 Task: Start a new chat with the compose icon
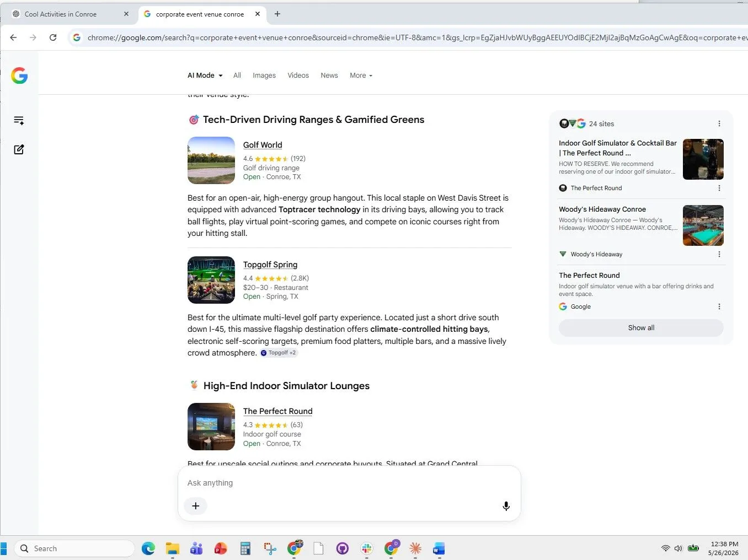19,149
